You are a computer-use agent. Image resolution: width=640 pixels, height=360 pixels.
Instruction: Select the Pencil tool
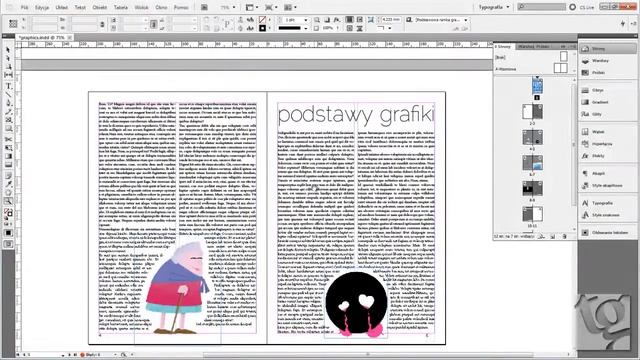pos(8,111)
